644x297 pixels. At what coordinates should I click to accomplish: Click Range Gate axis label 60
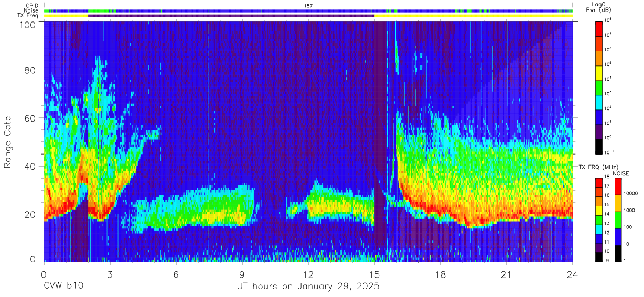pos(31,118)
